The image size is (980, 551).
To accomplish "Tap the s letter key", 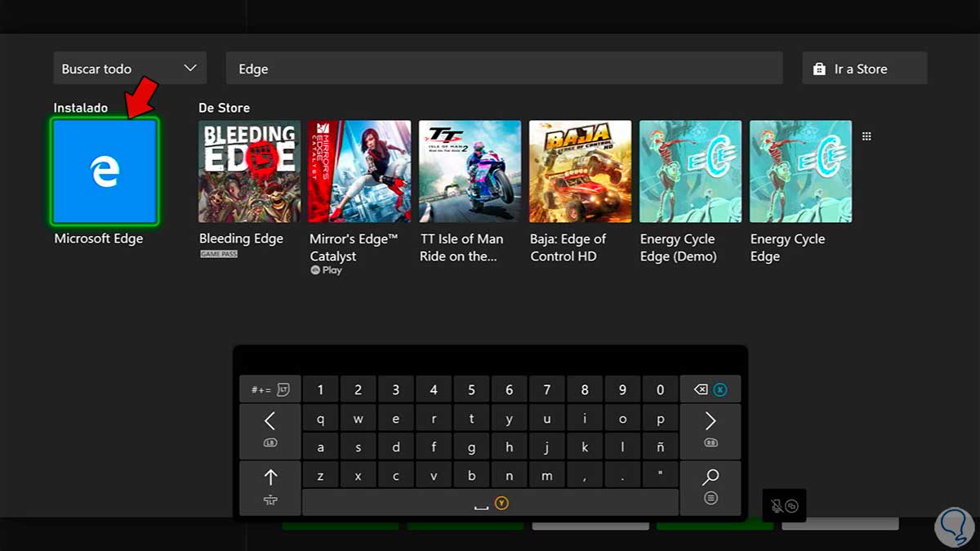I will pyautogui.click(x=358, y=447).
